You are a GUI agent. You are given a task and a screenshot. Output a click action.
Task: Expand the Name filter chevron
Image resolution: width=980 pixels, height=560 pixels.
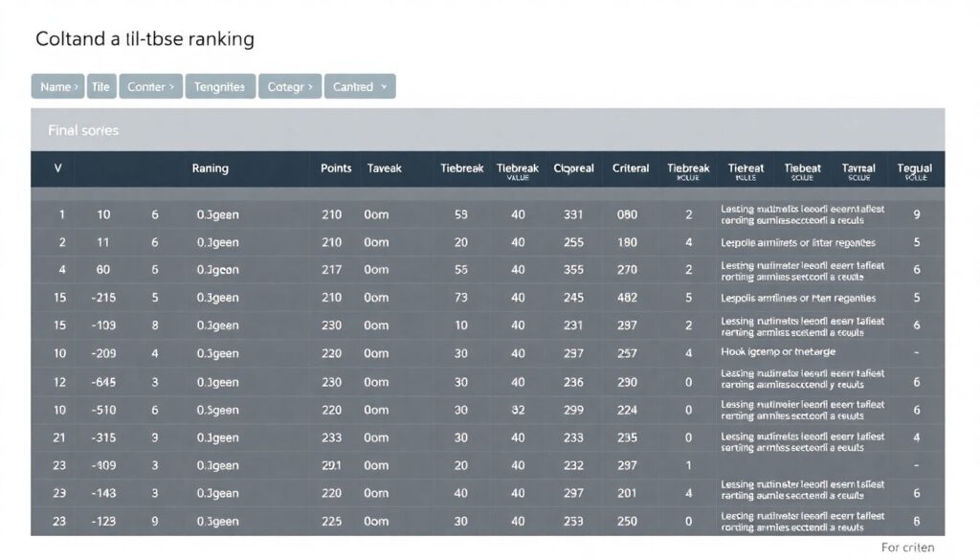pyautogui.click(x=76, y=87)
